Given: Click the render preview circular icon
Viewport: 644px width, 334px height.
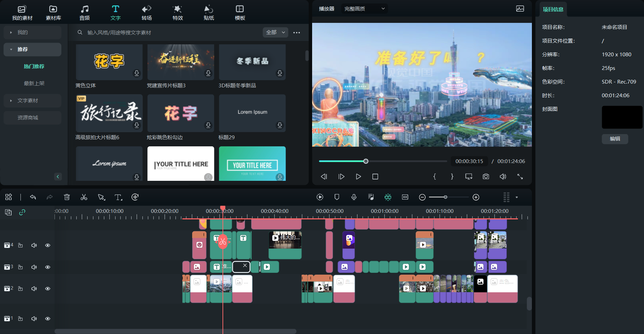Looking at the screenshot, I should (320, 197).
